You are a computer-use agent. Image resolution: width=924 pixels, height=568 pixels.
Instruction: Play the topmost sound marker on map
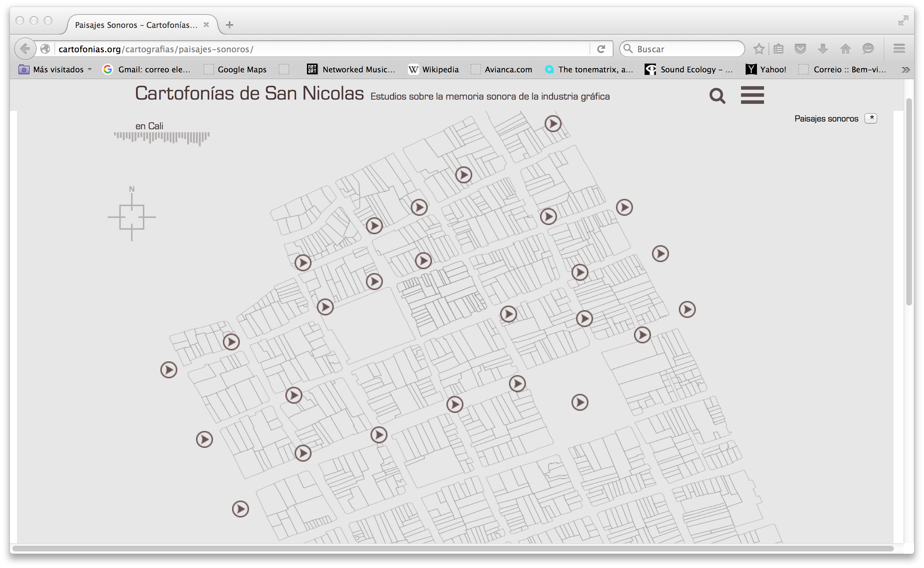coord(552,123)
